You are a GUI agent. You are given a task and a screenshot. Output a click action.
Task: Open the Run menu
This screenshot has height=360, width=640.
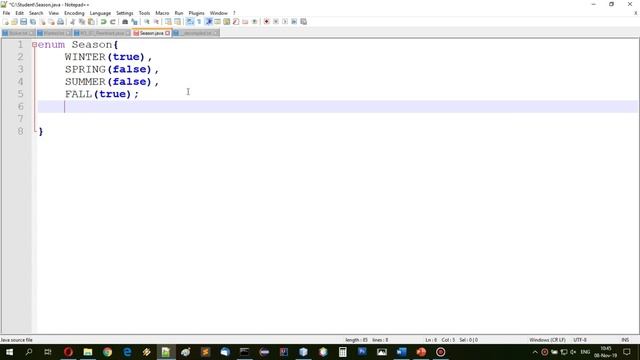point(179,13)
